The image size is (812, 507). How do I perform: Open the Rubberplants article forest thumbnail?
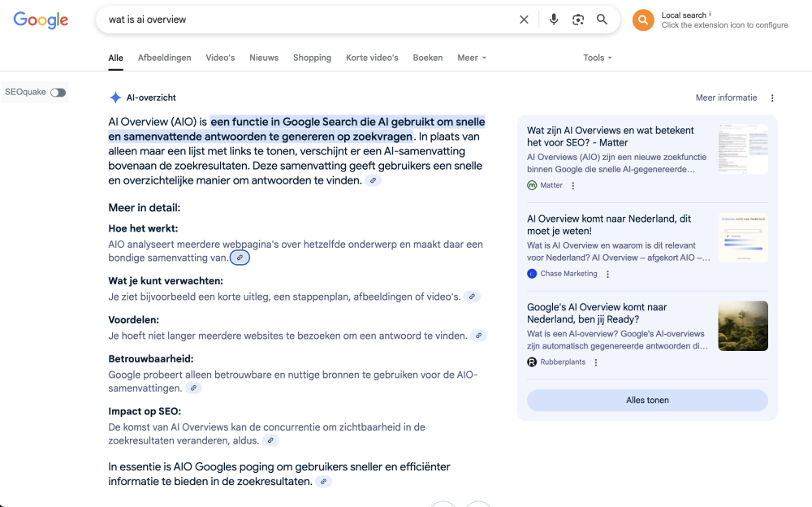click(x=742, y=326)
